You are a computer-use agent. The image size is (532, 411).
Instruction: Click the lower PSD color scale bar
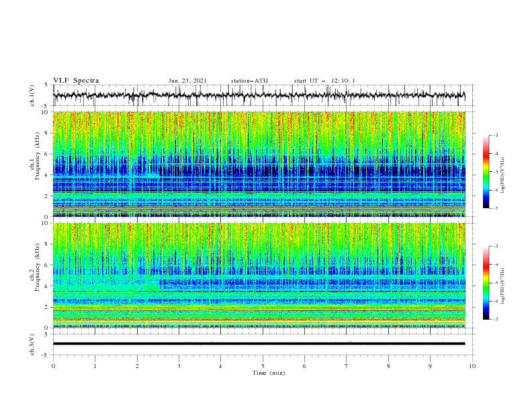pos(486,283)
